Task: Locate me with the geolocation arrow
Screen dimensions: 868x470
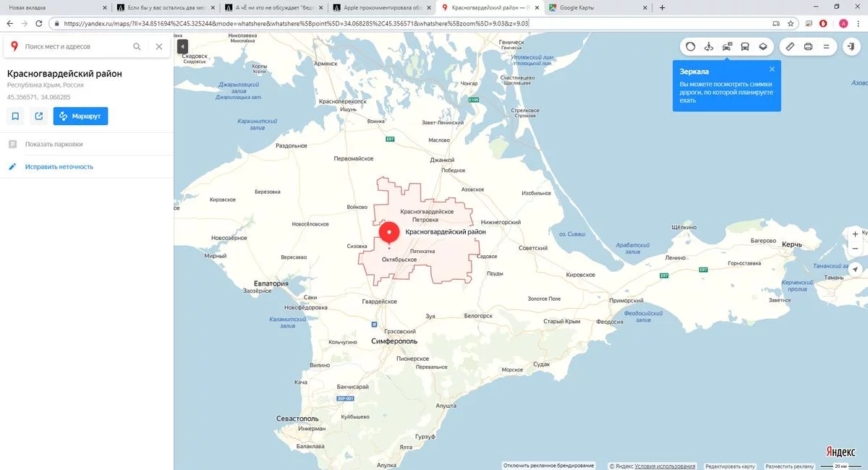Action: [x=855, y=268]
